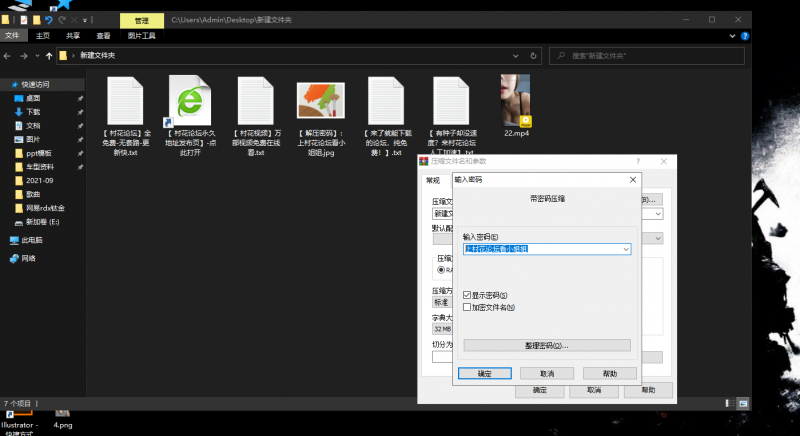
Task: Select the 22.mp4 video thumbnail
Action: [517, 101]
